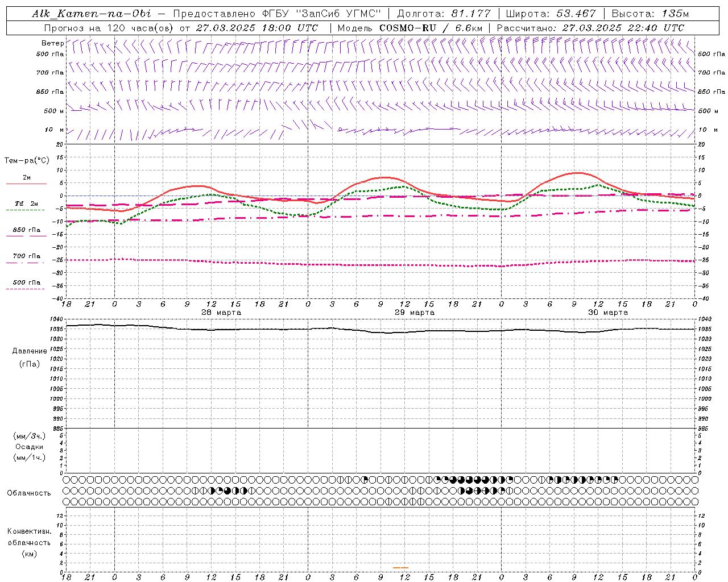The height and width of the screenshot is (582, 728).
Task: Click the (км) unit label
Action: [x=30, y=554]
